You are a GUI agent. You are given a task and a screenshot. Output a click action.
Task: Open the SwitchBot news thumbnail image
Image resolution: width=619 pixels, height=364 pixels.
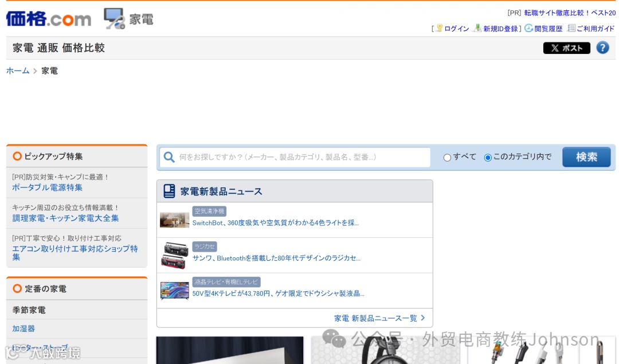click(x=174, y=220)
